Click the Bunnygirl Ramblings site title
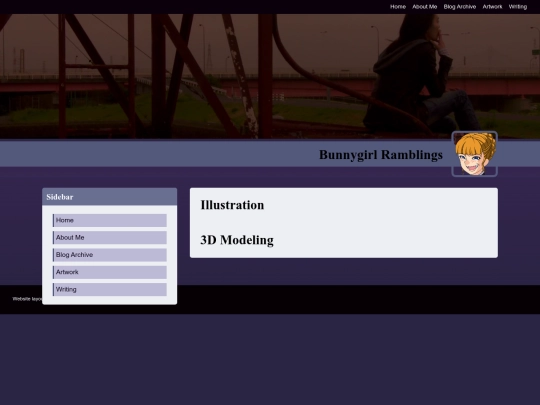 [381, 155]
